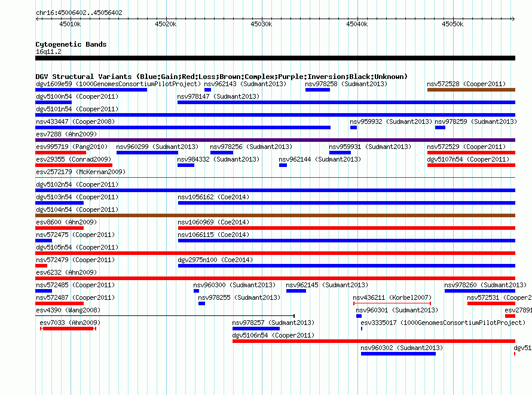The width and height of the screenshot is (532, 395).
Task: Select esv995719 (Pang2010) label
Action: pos(72,147)
